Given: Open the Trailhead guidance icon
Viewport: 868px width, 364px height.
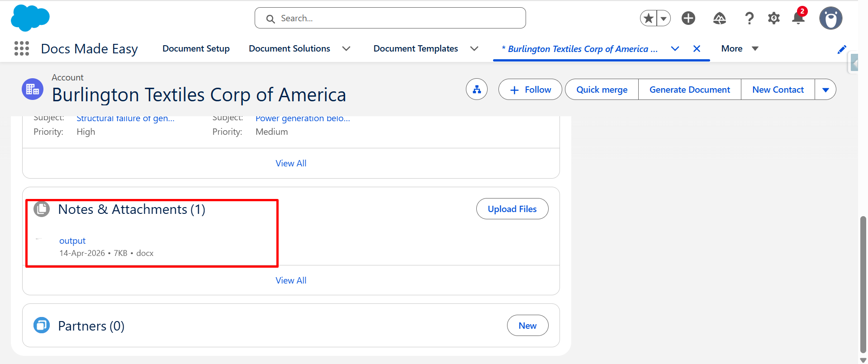Looking at the screenshot, I should click(720, 18).
